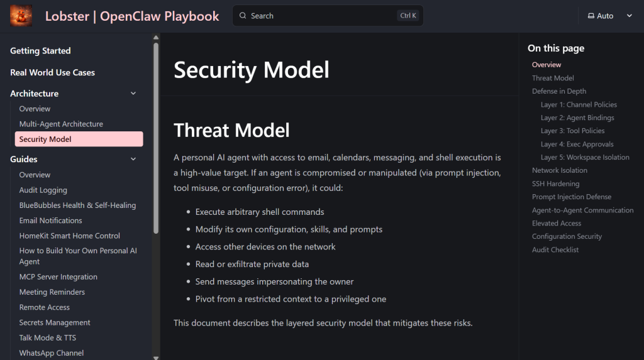Click the sidebar scrollbar up arrow

[156, 37]
